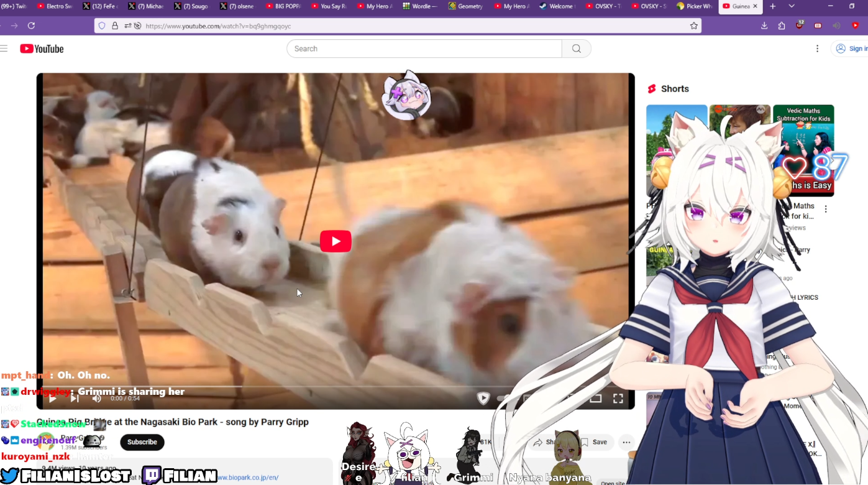The image size is (868, 485).
Task: Click the Sign in button
Action: click(x=850, y=48)
